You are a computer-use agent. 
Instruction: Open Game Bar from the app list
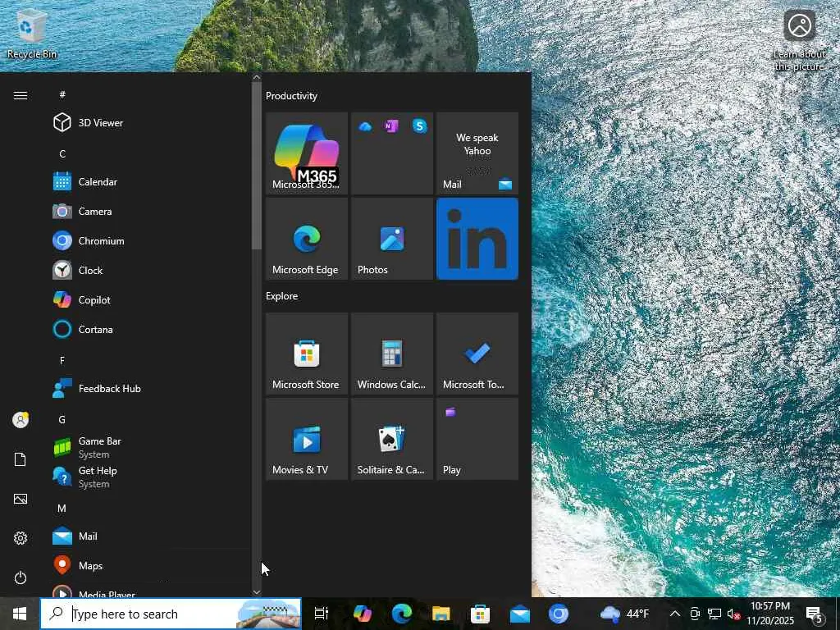pyautogui.click(x=149, y=447)
